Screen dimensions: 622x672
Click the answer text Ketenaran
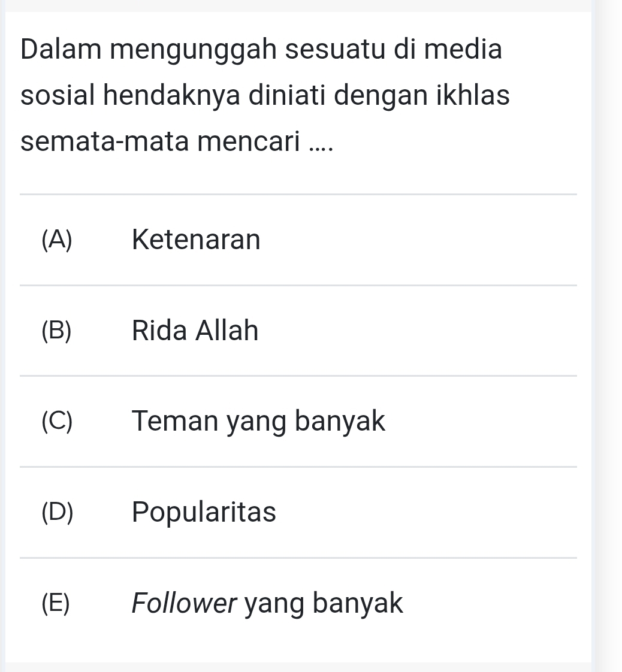(x=196, y=240)
